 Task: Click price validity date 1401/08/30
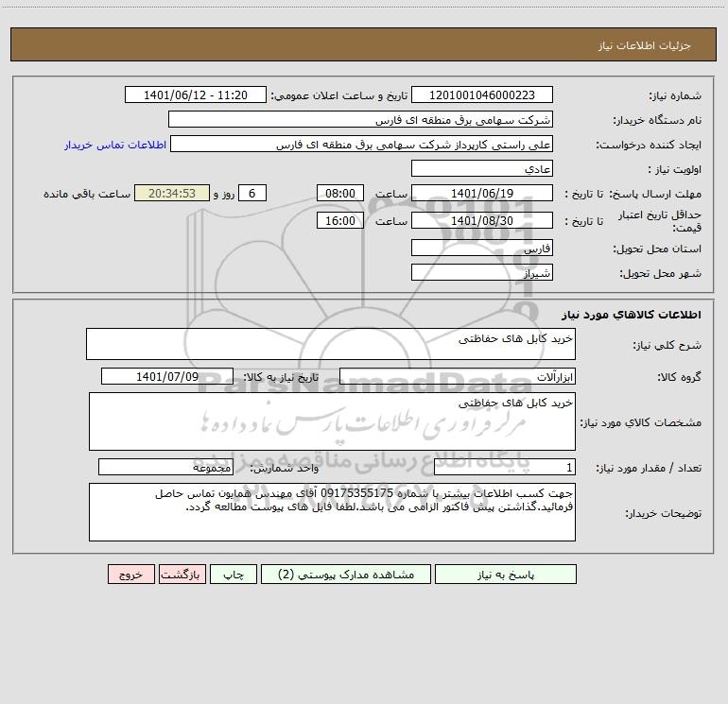[482, 220]
